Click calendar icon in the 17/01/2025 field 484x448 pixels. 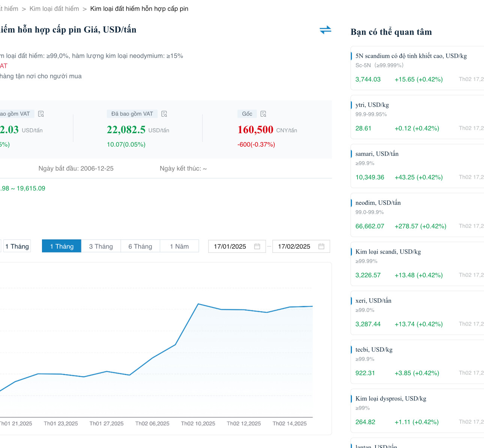click(257, 247)
